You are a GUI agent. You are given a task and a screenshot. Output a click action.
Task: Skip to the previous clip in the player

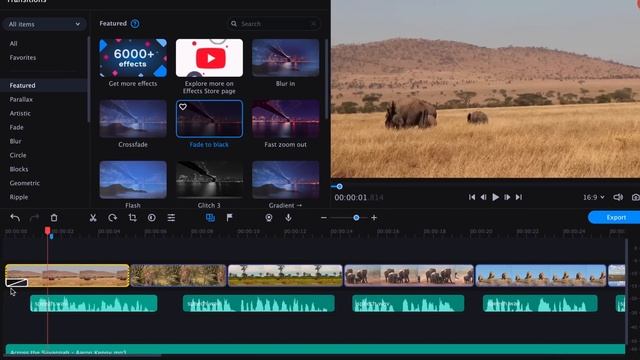(472, 197)
